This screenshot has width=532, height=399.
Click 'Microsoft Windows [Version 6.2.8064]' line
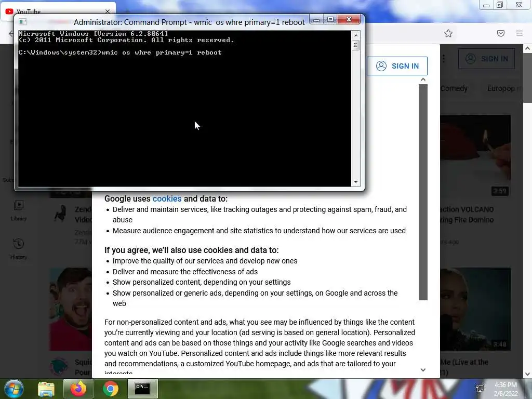coord(94,34)
